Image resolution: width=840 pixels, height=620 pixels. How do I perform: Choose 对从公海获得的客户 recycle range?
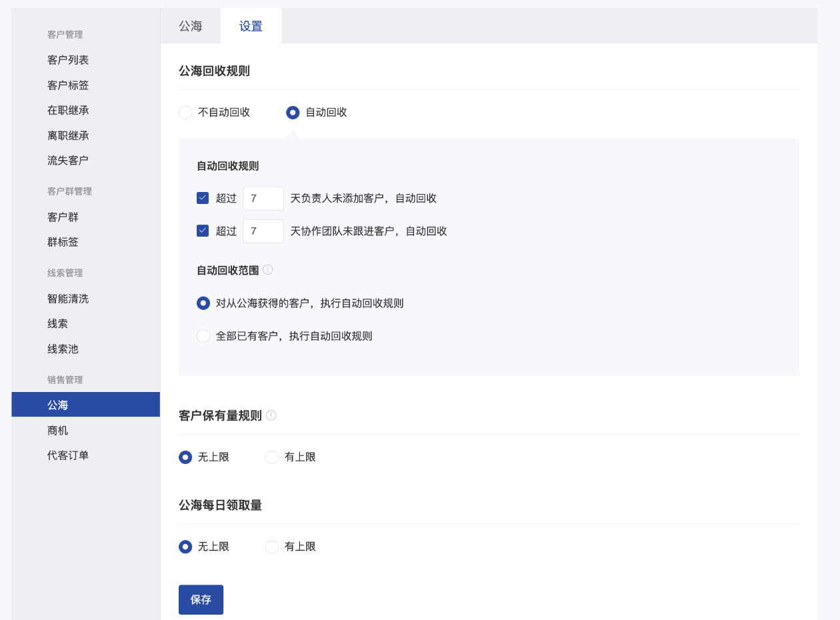coord(203,303)
